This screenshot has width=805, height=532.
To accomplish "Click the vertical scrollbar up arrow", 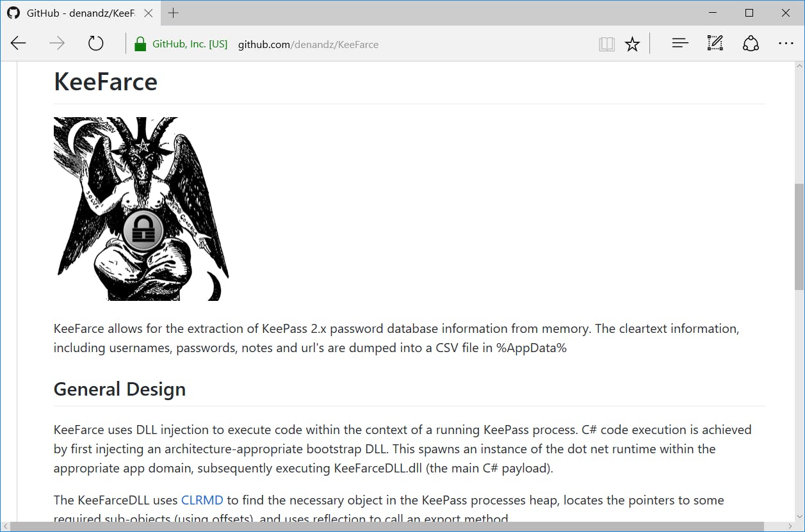I will pos(799,67).
